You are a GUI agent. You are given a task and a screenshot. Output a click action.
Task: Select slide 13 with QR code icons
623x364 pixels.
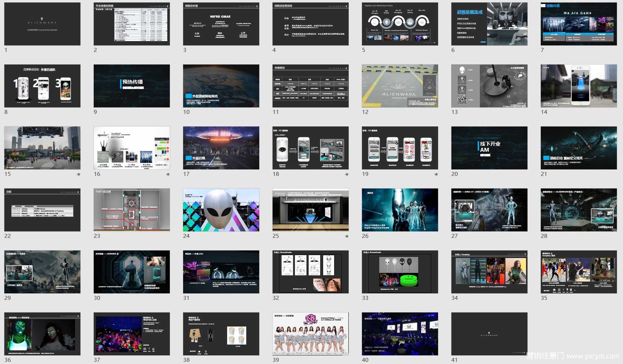(x=489, y=86)
